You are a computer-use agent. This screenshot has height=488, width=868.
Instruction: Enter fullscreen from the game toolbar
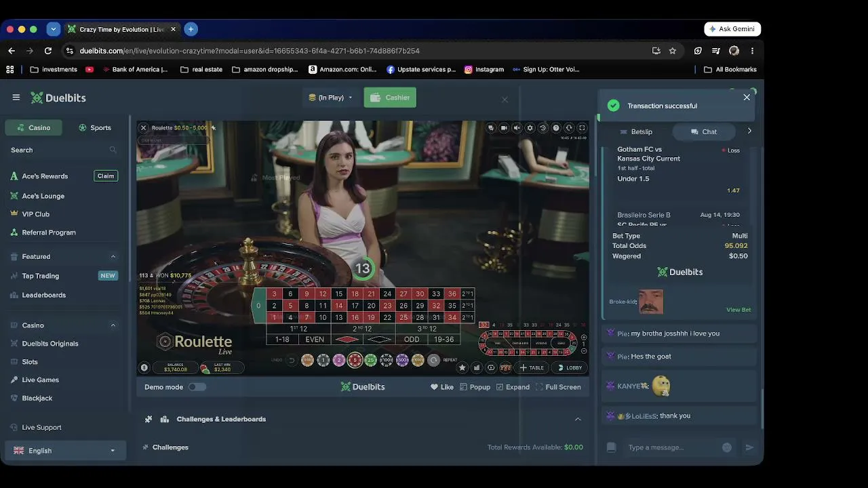(x=582, y=127)
